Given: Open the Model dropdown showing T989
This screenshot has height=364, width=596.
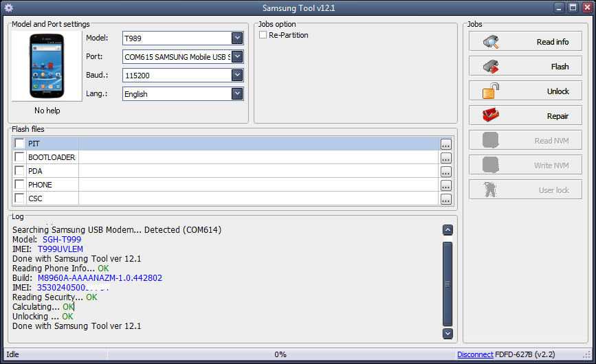Looking at the screenshot, I should pos(237,38).
